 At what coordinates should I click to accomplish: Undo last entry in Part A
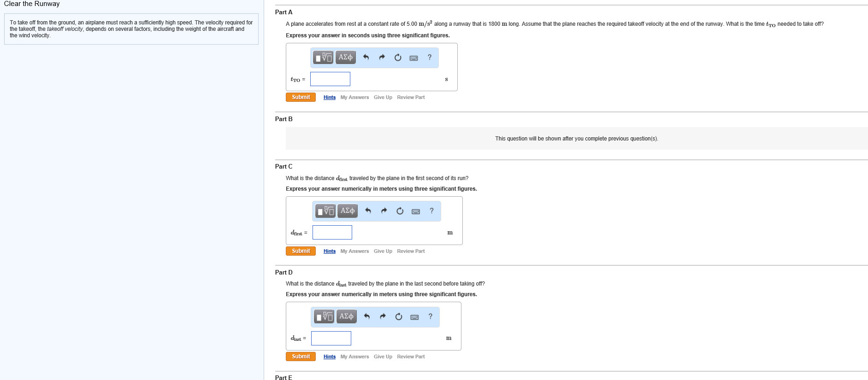(366, 58)
